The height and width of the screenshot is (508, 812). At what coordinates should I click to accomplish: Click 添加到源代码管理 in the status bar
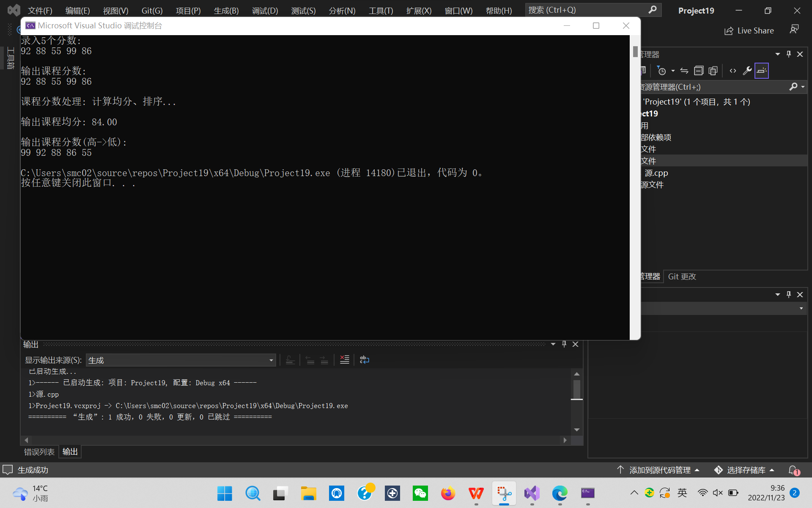pos(660,470)
